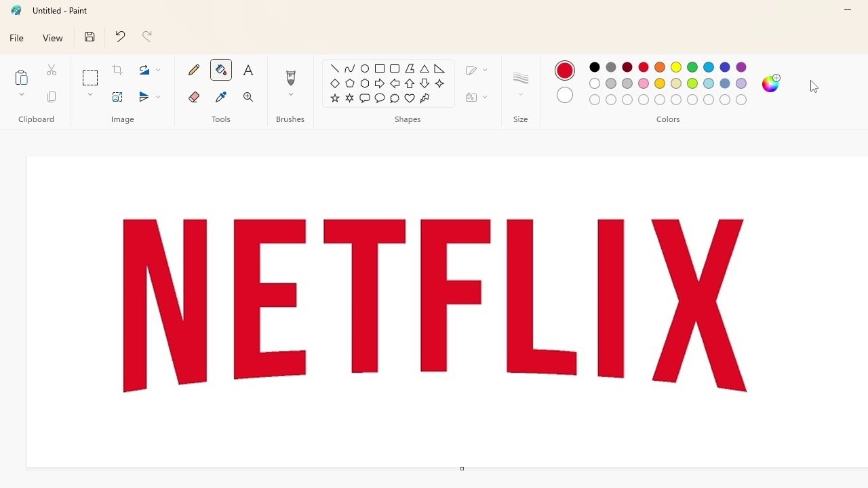Screen dimensions: 868x488
Task: Click the Paste clipboard icon
Action: click(x=22, y=77)
